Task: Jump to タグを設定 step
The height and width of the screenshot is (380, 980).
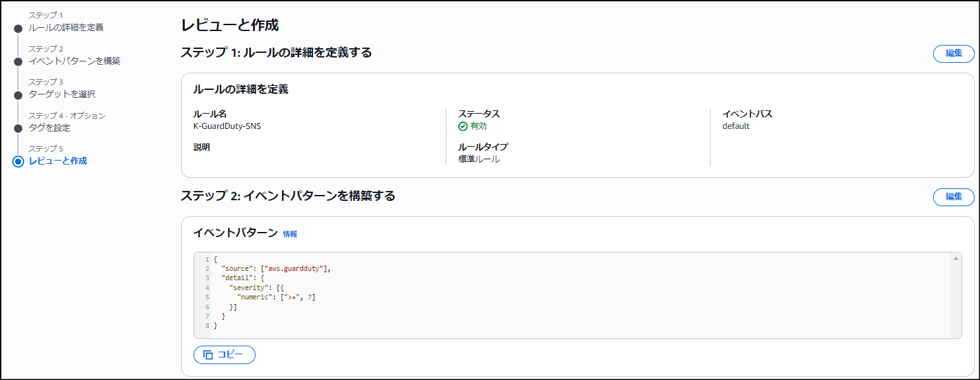Action: [x=50, y=128]
